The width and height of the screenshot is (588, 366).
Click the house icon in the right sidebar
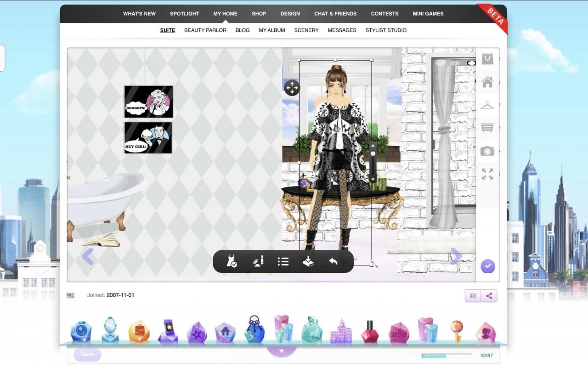pyautogui.click(x=487, y=82)
